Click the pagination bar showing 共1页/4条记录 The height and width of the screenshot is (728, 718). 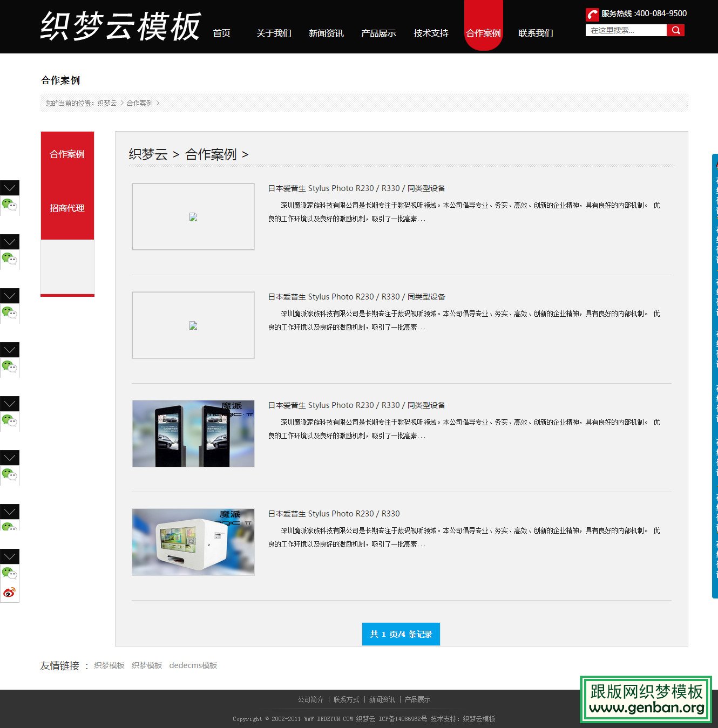pyautogui.click(x=401, y=635)
